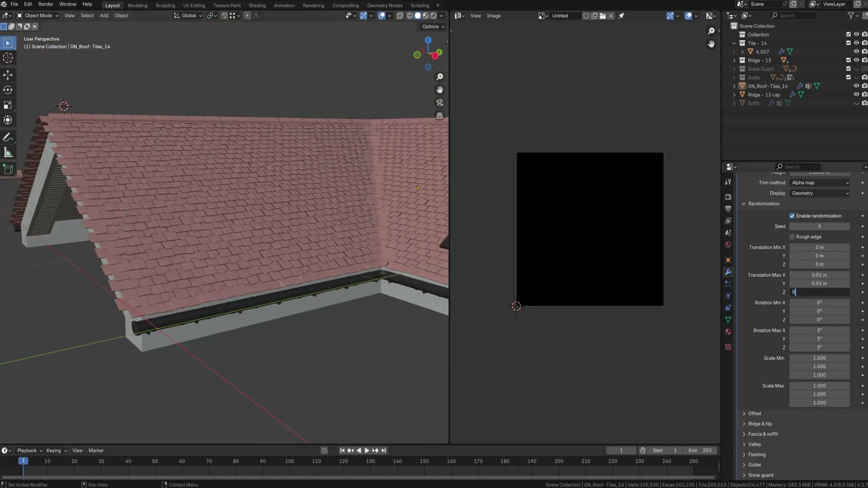Screen dimensions: 868x488
Task: Collapse the Randomization panel
Action: (x=744, y=204)
